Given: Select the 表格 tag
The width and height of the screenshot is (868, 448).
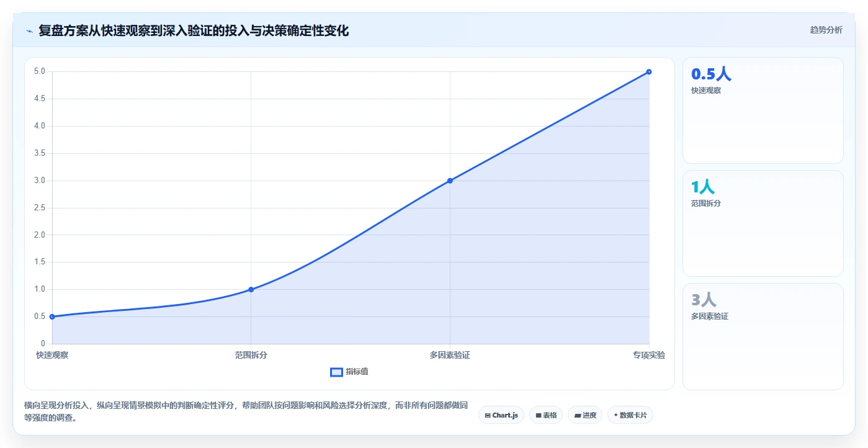Looking at the screenshot, I should click(546, 415).
